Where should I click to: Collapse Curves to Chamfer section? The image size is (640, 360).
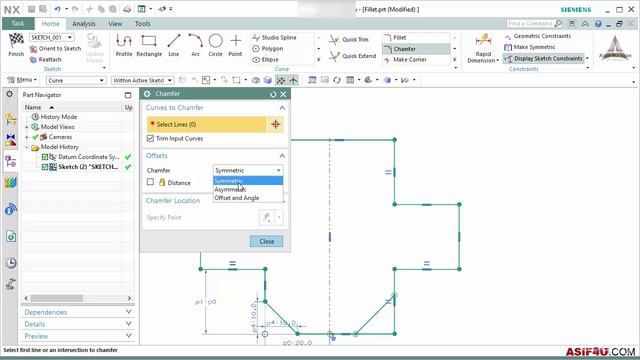coord(282,108)
